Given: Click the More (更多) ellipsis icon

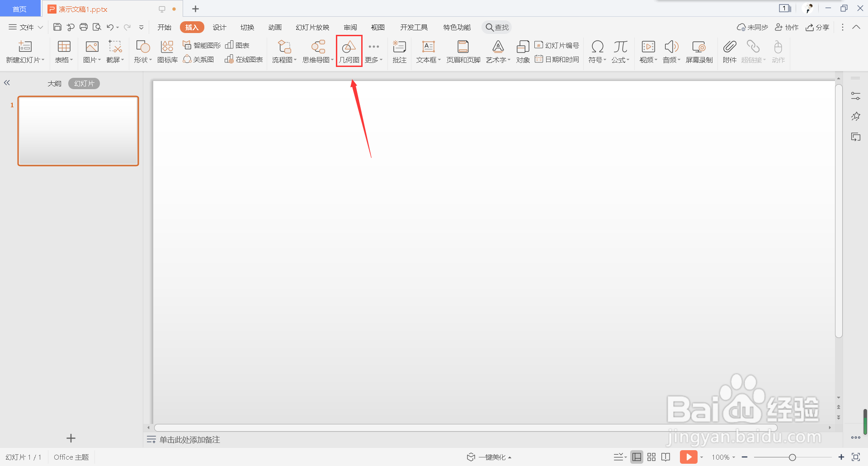Looking at the screenshot, I should coord(374,47).
